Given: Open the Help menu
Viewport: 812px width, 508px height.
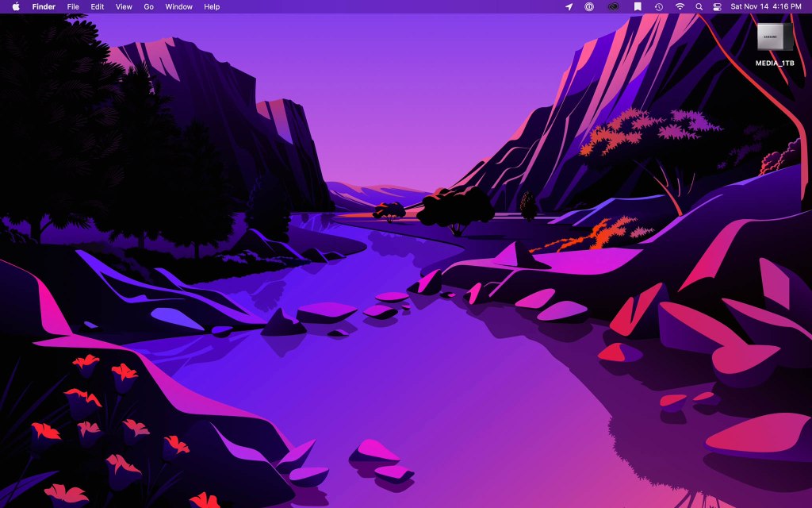Looking at the screenshot, I should 212,6.
